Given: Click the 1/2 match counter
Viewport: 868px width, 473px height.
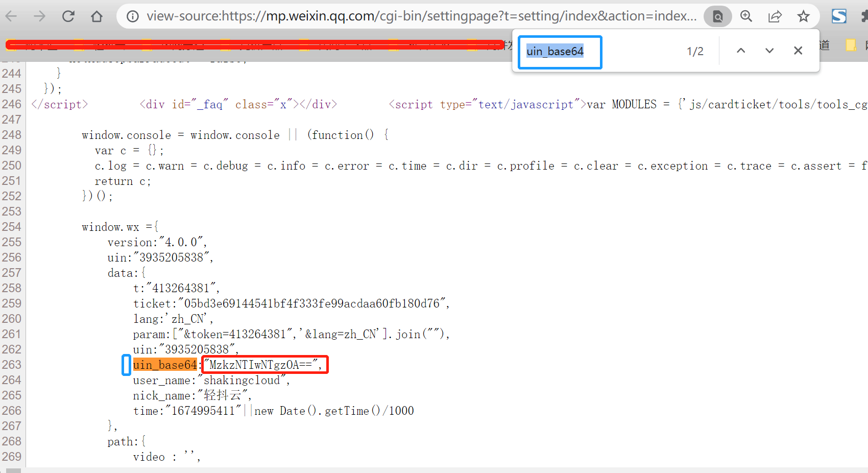Looking at the screenshot, I should [695, 51].
